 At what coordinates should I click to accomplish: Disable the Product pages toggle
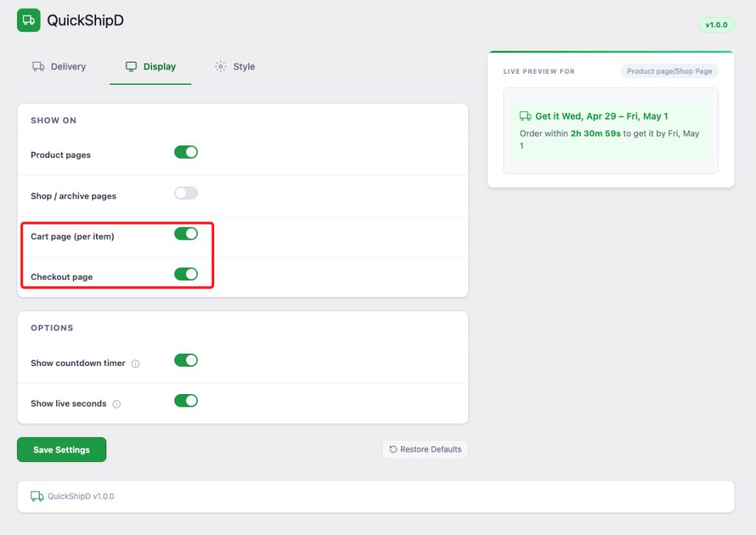(186, 152)
